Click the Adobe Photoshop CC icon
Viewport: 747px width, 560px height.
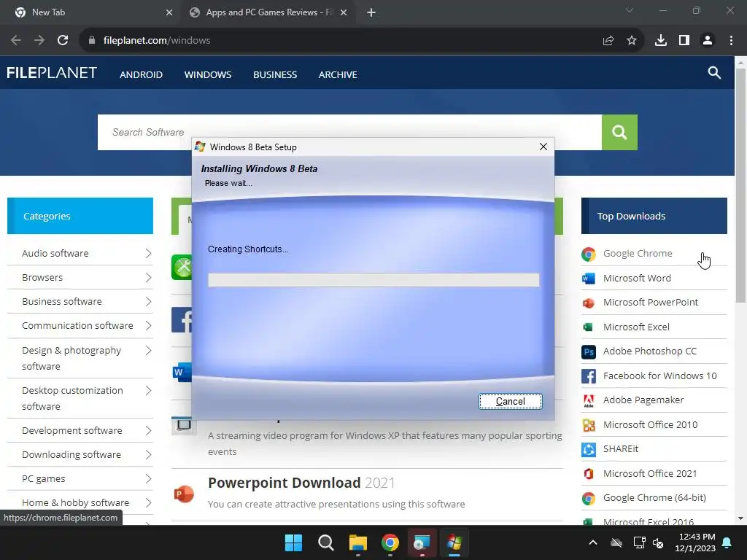589,351
